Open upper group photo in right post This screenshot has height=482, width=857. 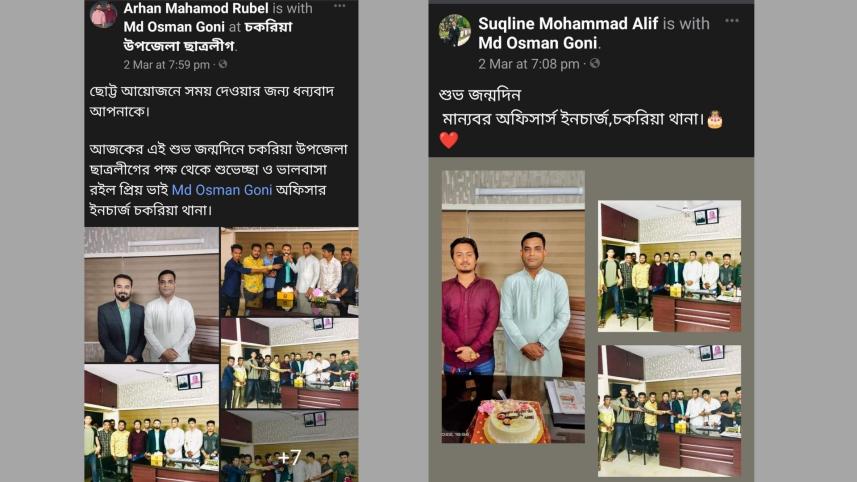coord(670,266)
